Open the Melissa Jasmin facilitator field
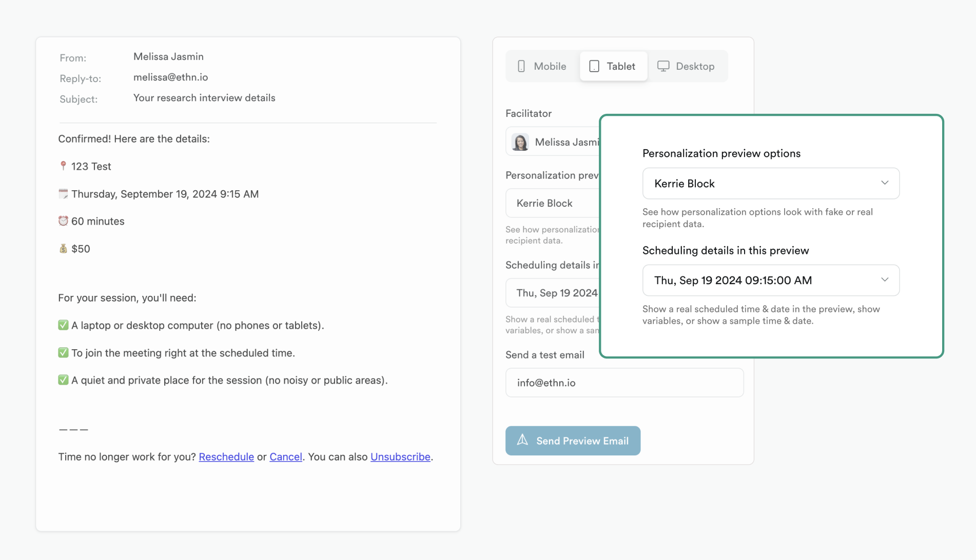This screenshot has width=976, height=560. [553, 142]
